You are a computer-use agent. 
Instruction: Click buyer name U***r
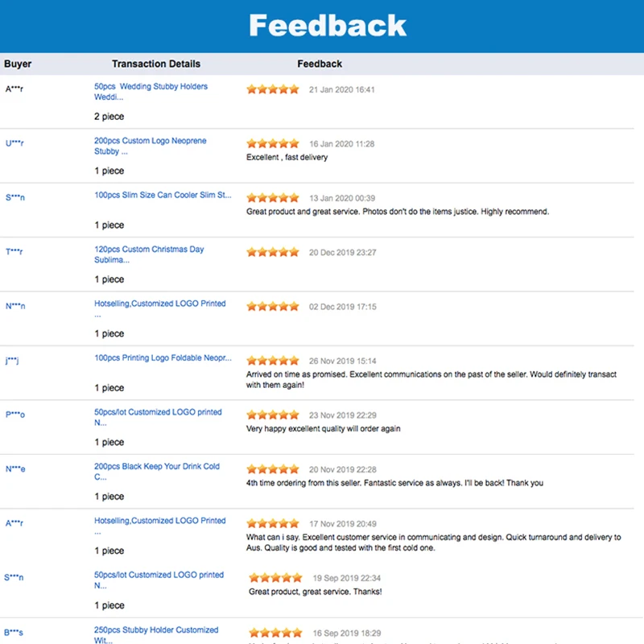click(x=14, y=143)
